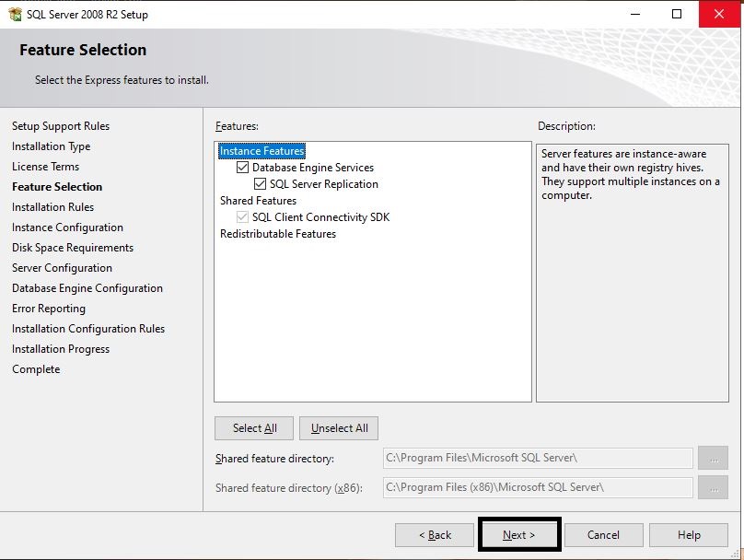Browse for Shared feature directory location
This screenshot has width=744, height=560.
[714, 458]
